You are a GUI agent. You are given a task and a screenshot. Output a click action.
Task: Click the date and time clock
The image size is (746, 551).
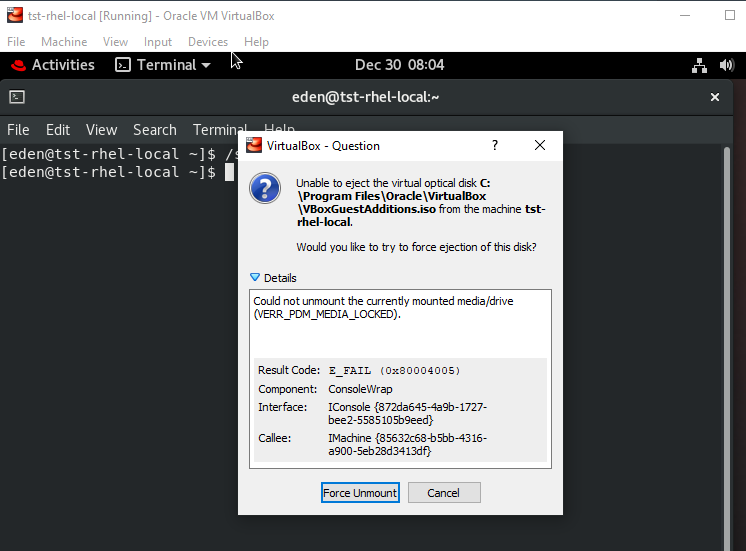(x=400, y=65)
